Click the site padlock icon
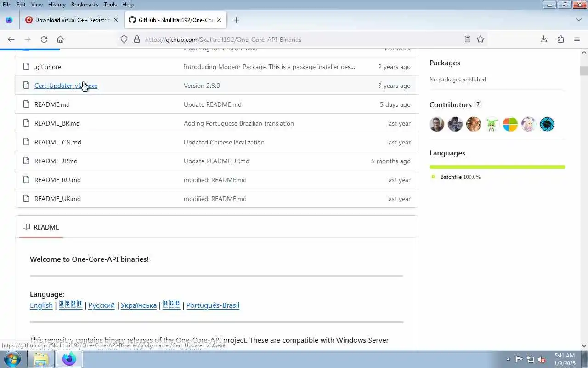Image resolution: width=588 pixels, height=368 pixels. point(136,40)
